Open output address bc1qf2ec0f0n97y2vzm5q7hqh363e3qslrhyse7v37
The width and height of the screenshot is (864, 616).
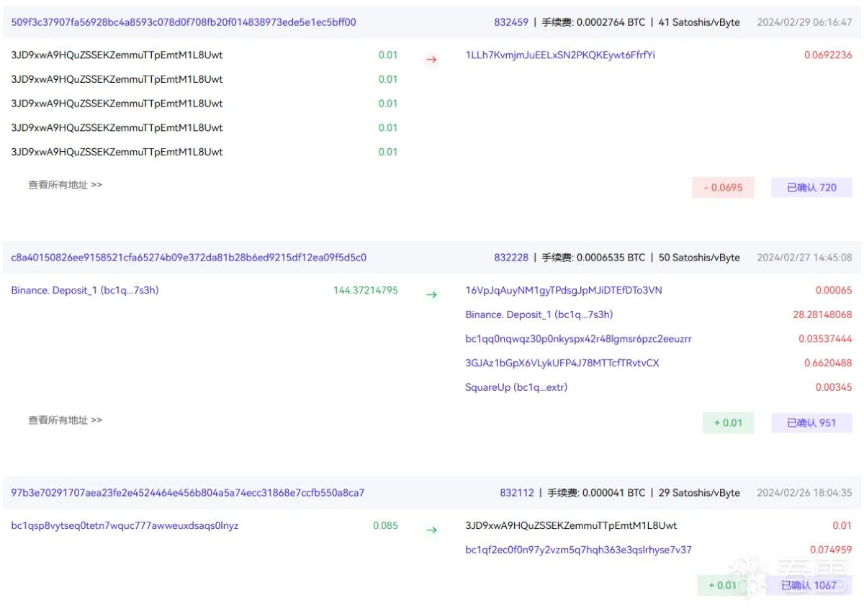tap(578, 551)
